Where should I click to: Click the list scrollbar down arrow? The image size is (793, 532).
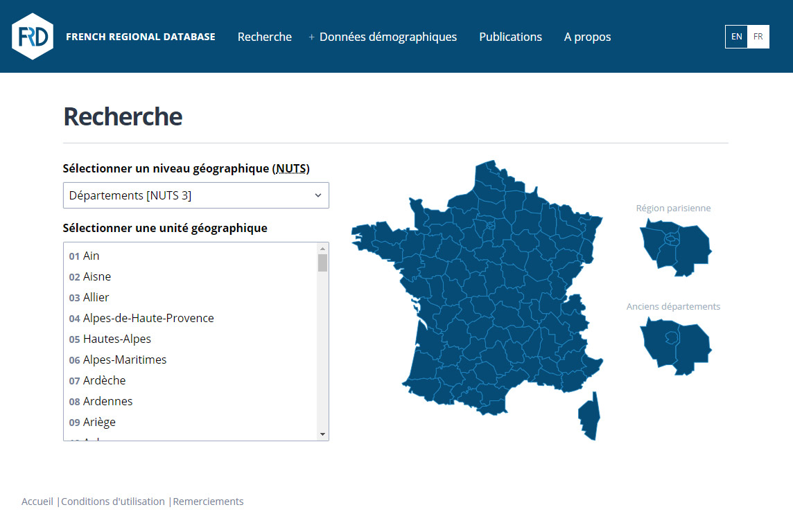click(x=322, y=434)
